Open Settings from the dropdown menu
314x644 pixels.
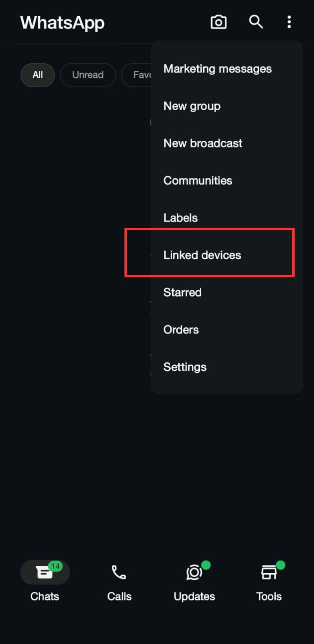pyautogui.click(x=185, y=367)
